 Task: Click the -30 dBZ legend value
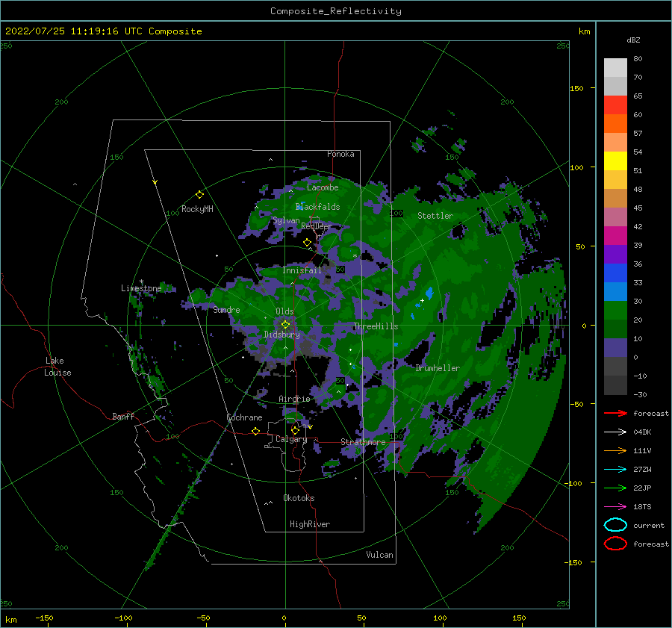click(x=640, y=394)
